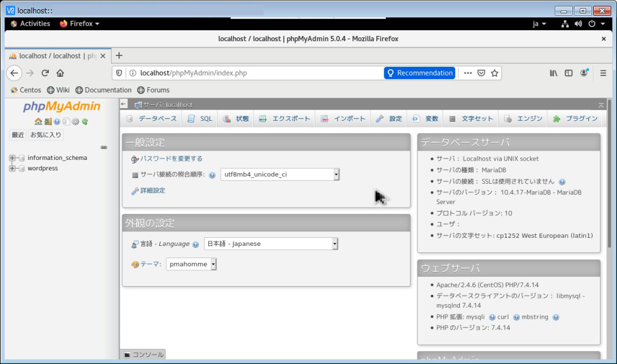
Task: Click the logout door icon in the sidebar
Action: click(x=48, y=122)
